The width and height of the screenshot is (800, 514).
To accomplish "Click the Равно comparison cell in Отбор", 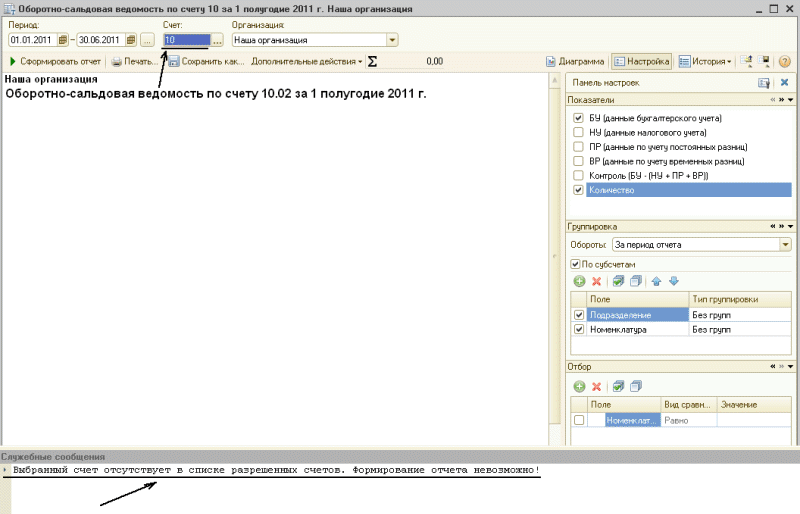I will click(x=689, y=420).
